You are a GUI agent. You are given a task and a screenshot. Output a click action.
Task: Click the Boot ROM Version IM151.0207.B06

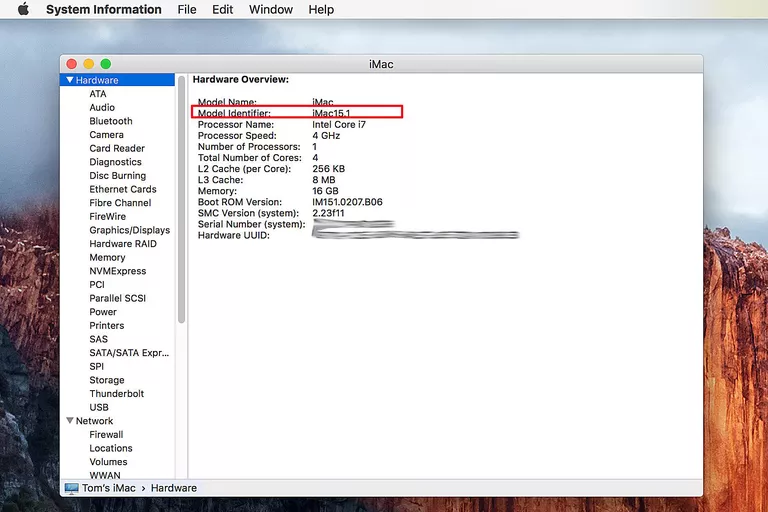coord(347,202)
